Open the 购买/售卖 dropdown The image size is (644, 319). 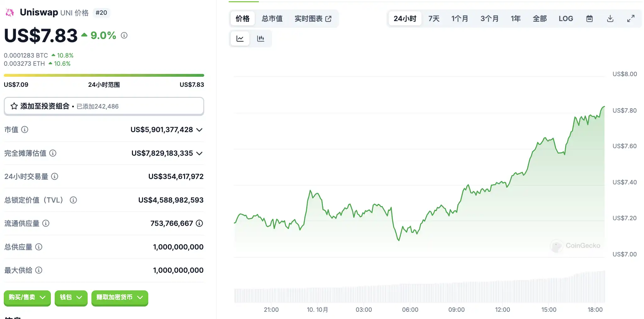click(x=27, y=298)
